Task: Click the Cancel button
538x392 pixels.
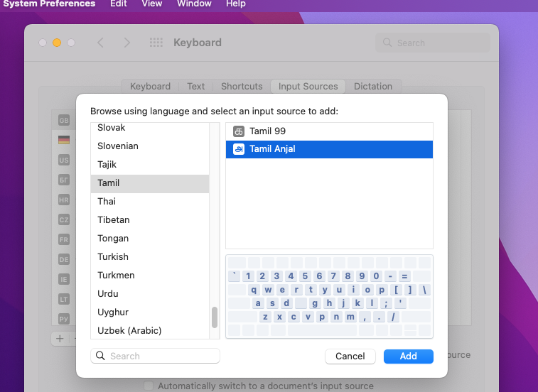Action: 350,356
